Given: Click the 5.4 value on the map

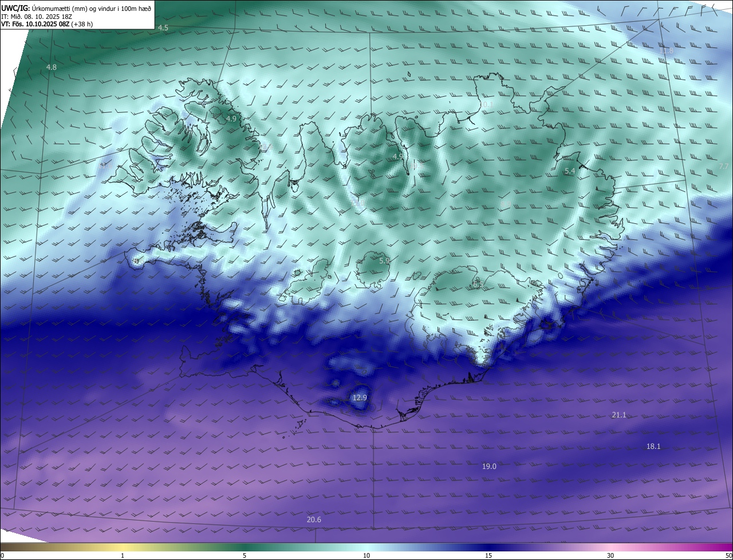Looking at the screenshot, I should [x=570, y=171].
